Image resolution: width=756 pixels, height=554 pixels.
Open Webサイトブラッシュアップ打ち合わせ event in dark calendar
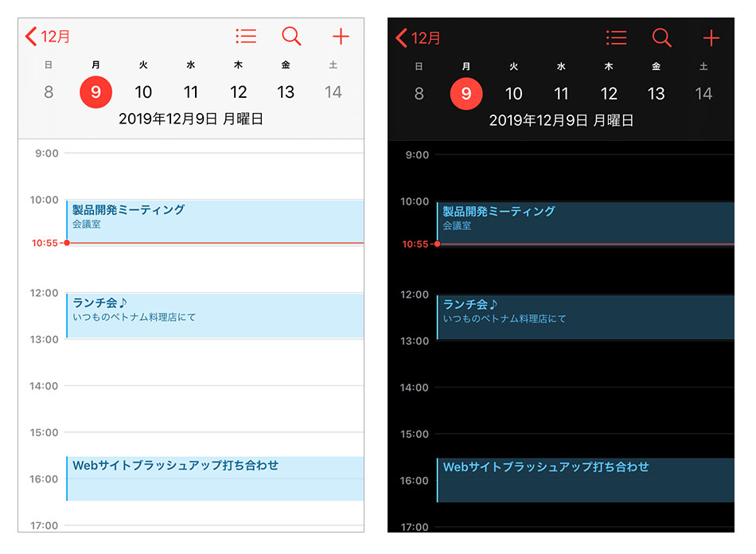pyautogui.click(x=585, y=479)
